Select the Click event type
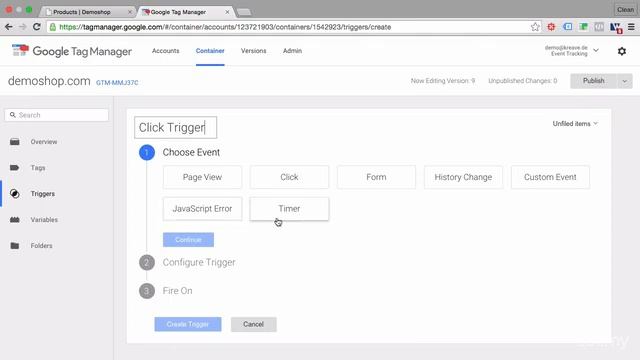This screenshot has height=360, width=640. pyautogui.click(x=289, y=177)
